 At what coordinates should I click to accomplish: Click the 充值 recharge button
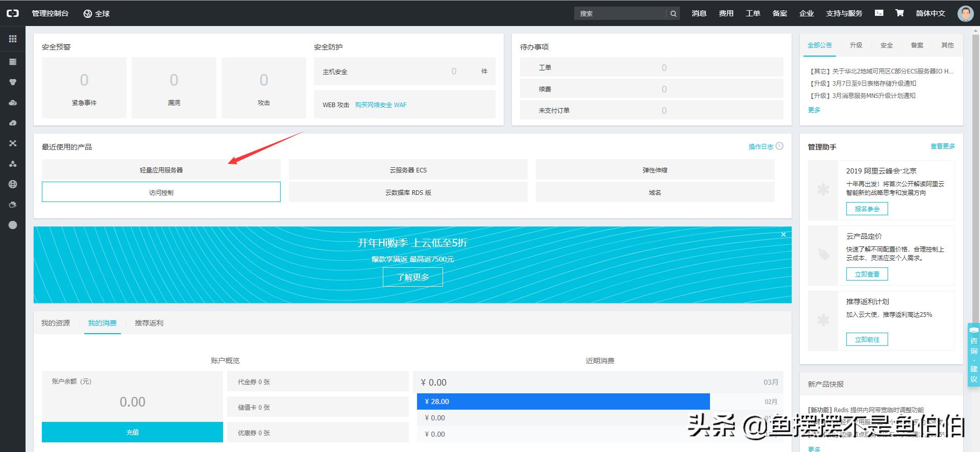(132, 432)
